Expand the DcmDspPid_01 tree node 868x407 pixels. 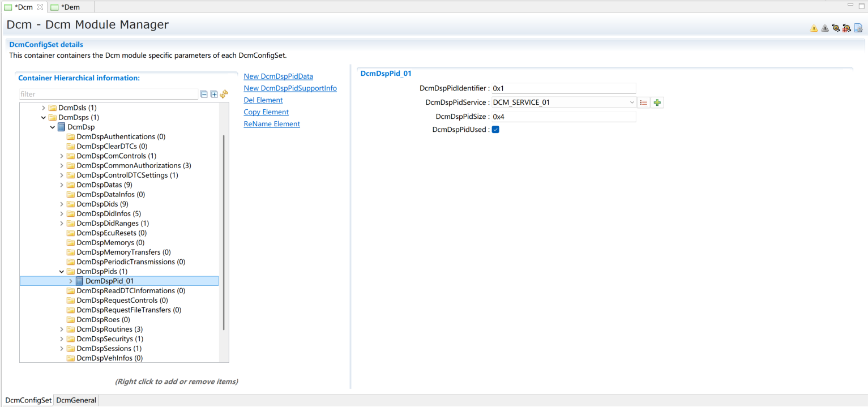click(x=71, y=281)
